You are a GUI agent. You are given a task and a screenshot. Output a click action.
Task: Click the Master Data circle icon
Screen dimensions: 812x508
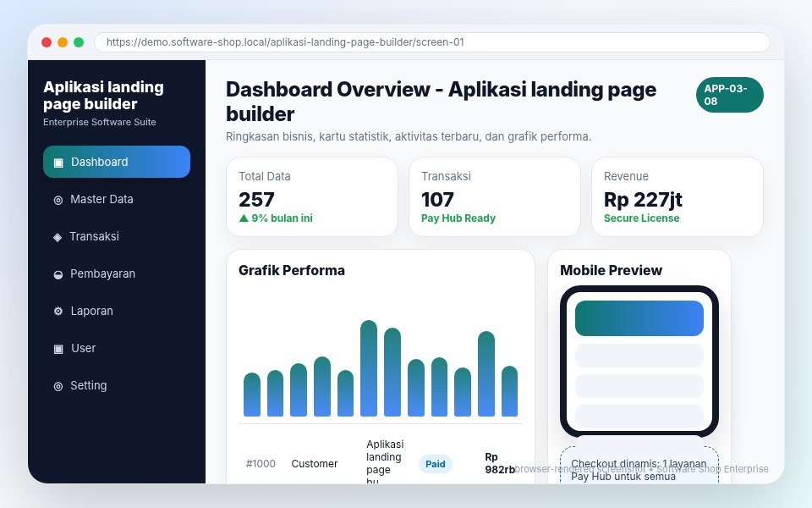[x=58, y=200]
